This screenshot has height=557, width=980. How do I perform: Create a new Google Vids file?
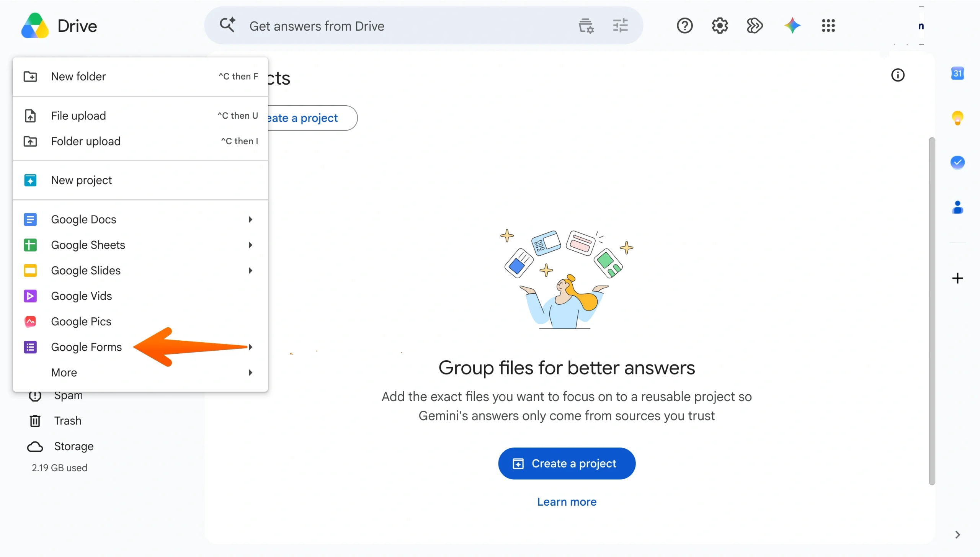pyautogui.click(x=140, y=296)
